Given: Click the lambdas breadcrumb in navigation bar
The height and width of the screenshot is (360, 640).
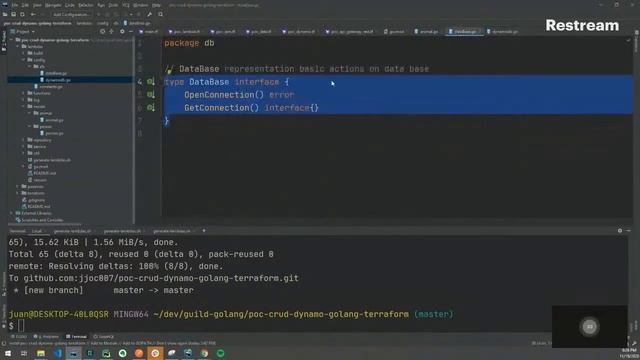Looking at the screenshot, I should click(84, 23).
